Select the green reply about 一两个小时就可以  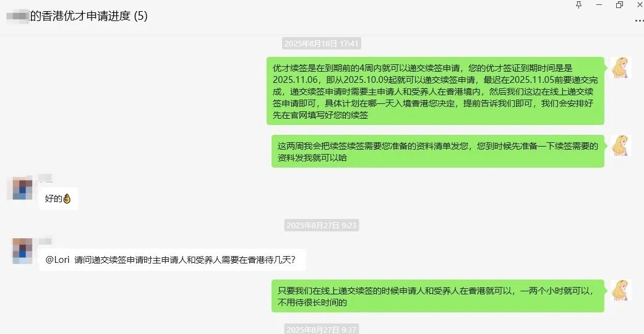pyautogui.click(x=438, y=296)
